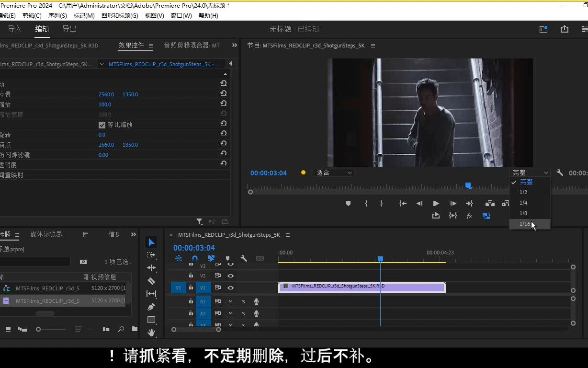
Task: Switch to 媒体浏览器 tab
Action: [x=46, y=234]
